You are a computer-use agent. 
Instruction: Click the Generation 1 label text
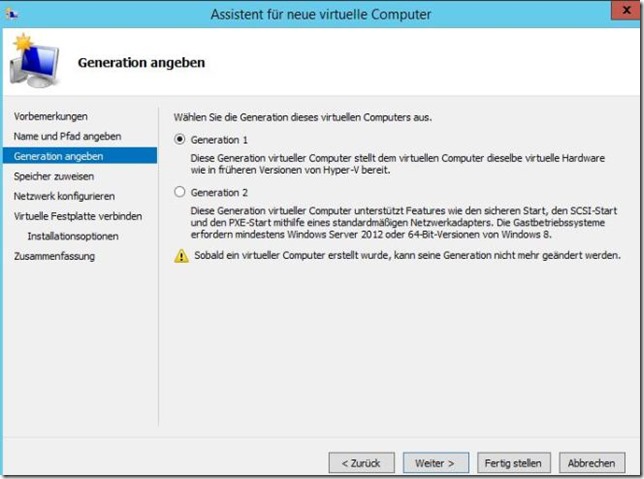(219, 140)
